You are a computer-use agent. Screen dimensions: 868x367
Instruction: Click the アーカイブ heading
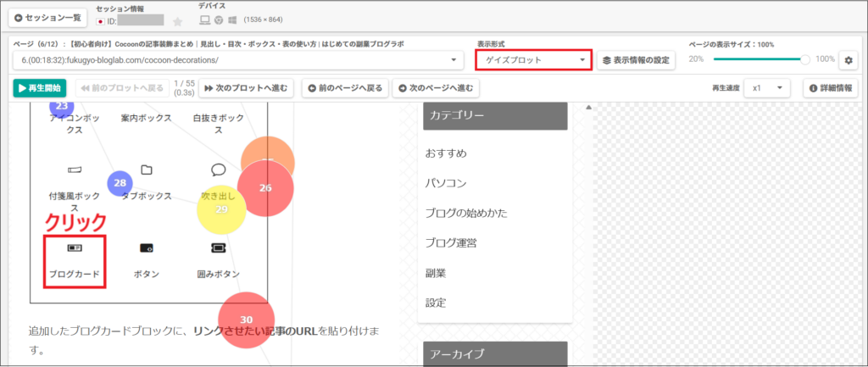[495, 354]
